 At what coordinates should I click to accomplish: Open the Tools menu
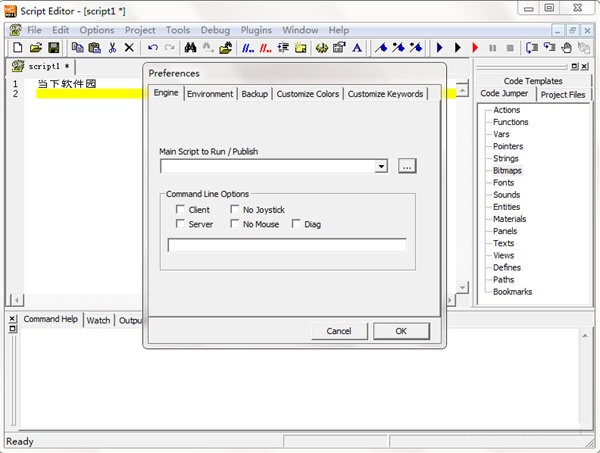[x=178, y=30]
